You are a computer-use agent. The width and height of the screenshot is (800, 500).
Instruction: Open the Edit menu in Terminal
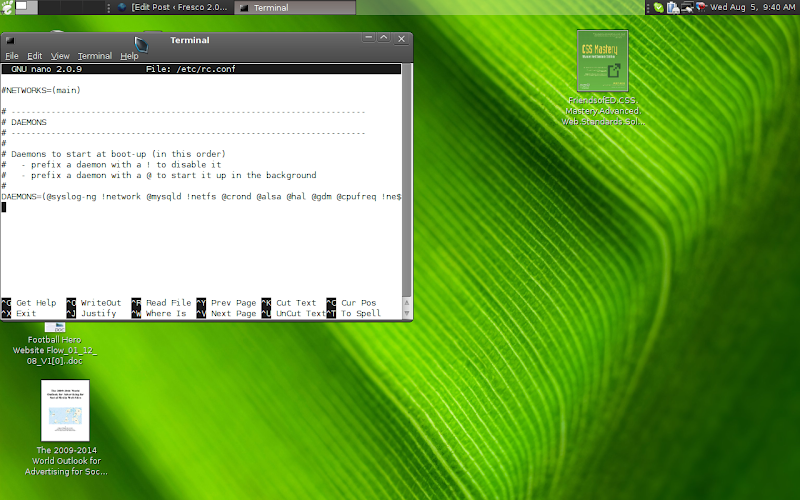tap(35, 56)
